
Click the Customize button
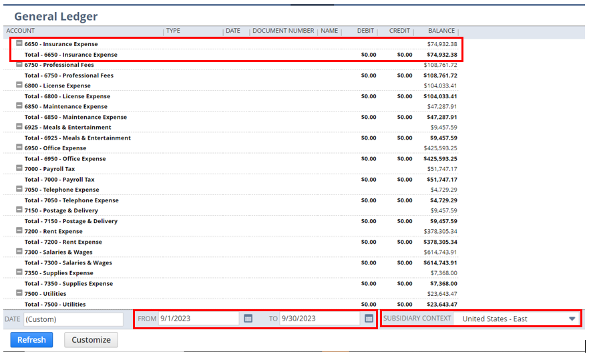point(91,340)
